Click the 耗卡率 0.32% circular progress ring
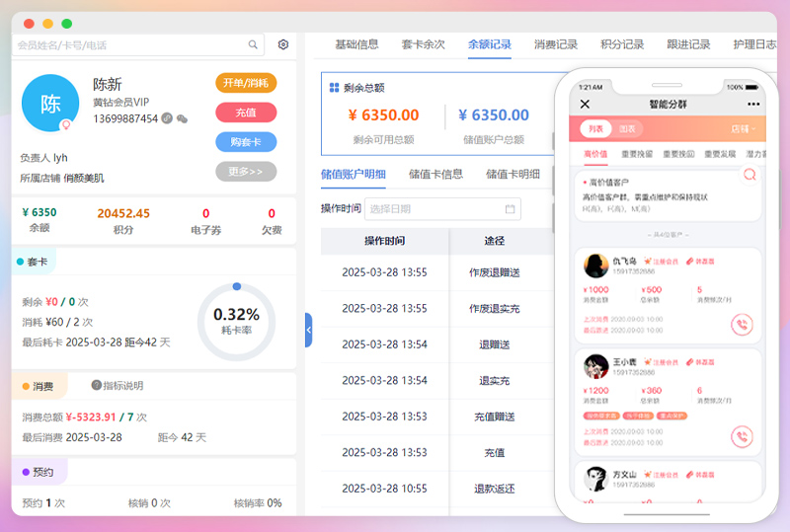This screenshot has height=532, width=790. [236, 322]
